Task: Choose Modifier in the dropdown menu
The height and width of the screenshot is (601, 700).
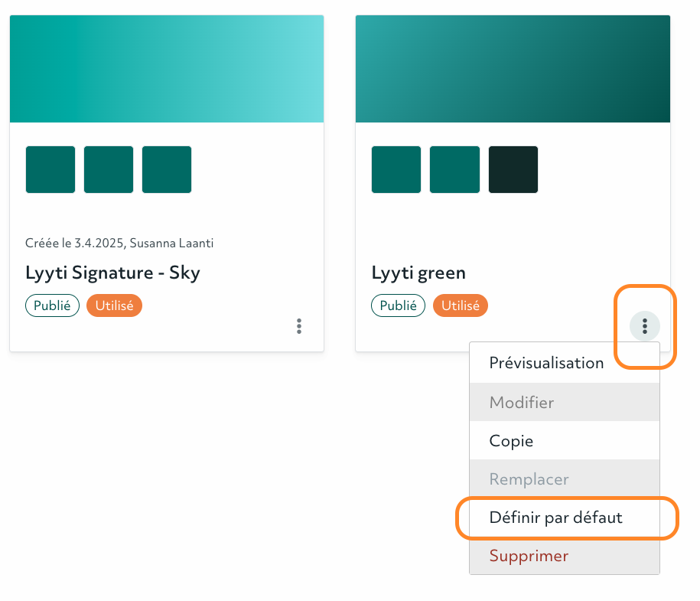Action: [522, 402]
